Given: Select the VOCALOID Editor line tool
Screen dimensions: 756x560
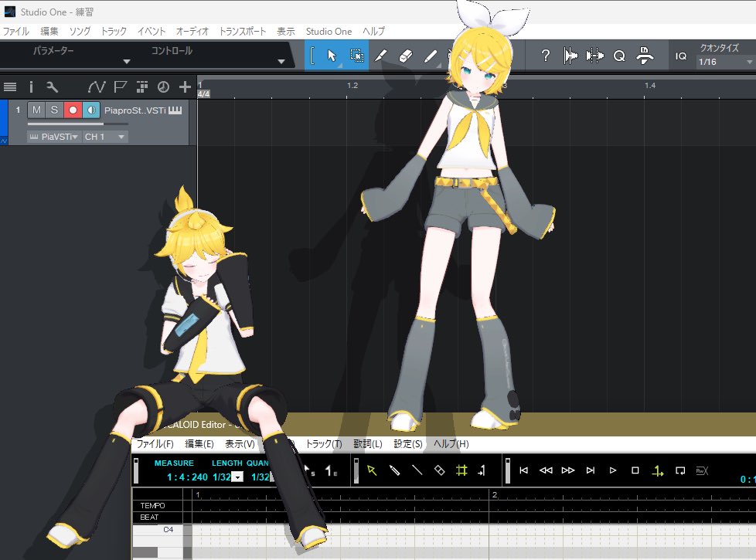Looking at the screenshot, I should (x=417, y=470).
